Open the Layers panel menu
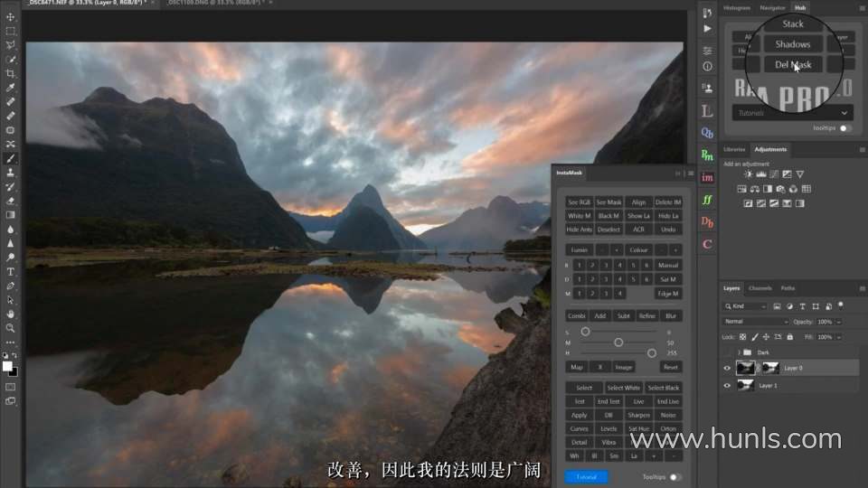Image resolution: width=868 pixels, height=488 pixels. tap(862, 288)
